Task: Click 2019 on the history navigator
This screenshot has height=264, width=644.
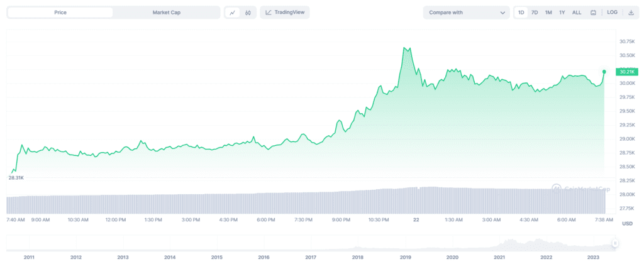Action: (406, 258)
